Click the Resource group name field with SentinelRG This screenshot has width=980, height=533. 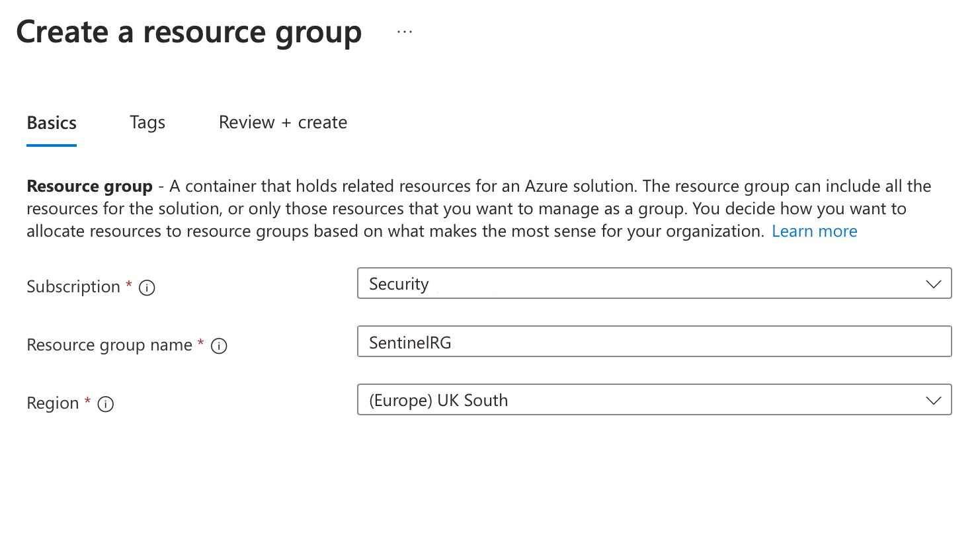(x=654, y=341)
